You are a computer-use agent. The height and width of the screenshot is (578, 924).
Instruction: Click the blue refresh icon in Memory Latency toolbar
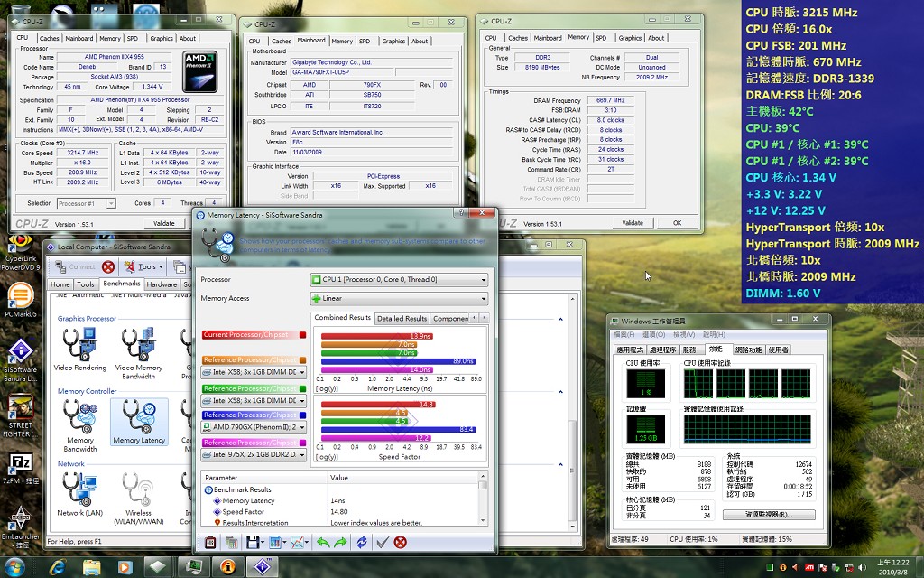click(x=362, y=542)
